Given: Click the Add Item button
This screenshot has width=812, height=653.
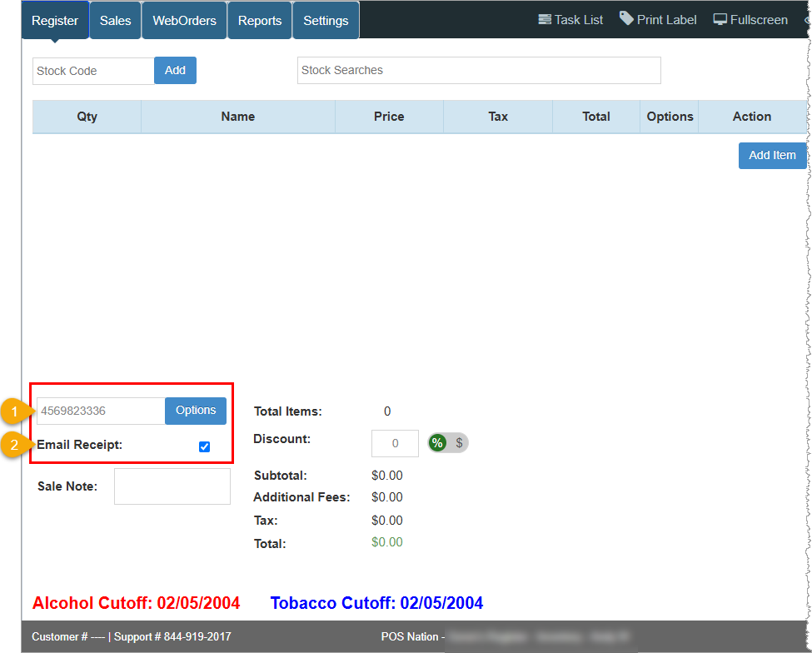Looking at the screenshot, I should 771,155.
